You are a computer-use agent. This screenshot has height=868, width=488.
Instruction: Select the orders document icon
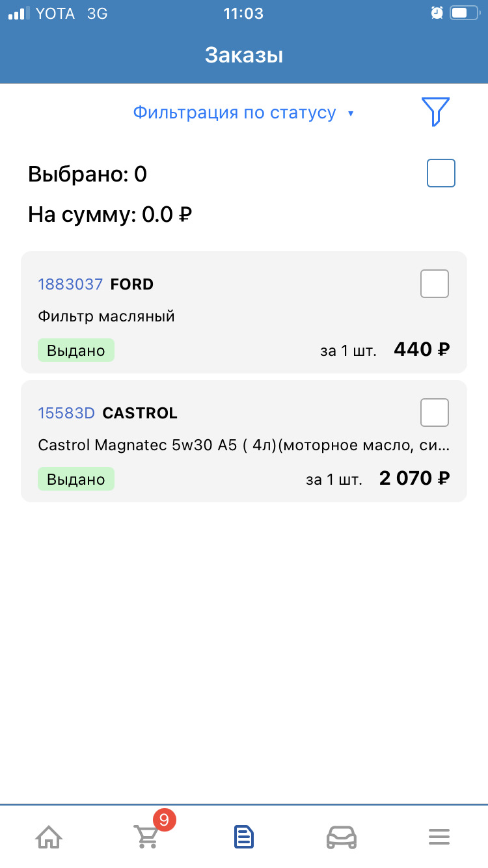pos(244,837)
